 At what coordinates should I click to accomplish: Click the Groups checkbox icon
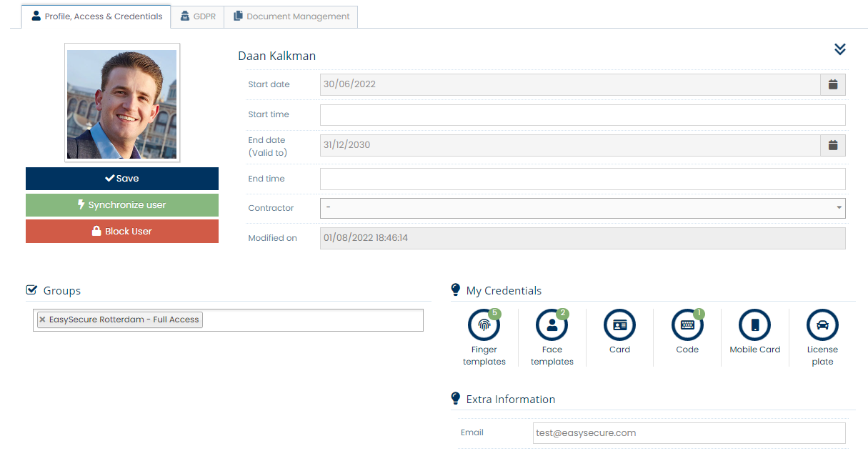pyautogui.click(x=31, y=290)
